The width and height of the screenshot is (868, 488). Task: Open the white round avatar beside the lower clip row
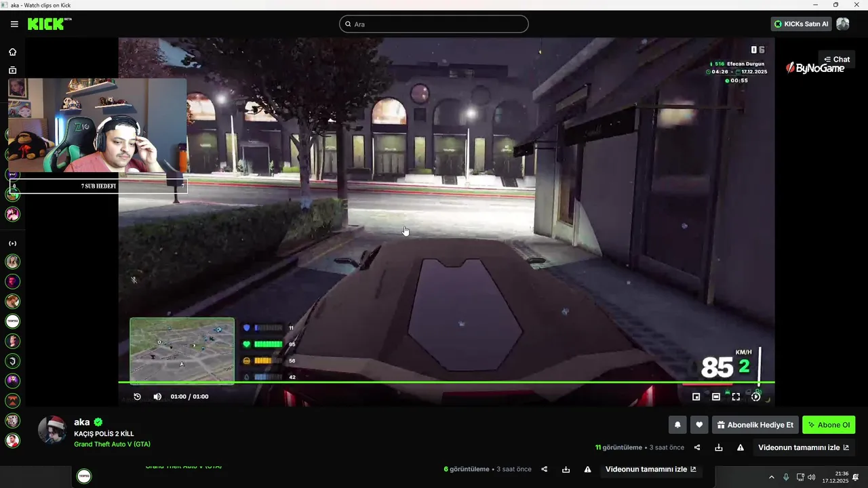[x=84, y=476]
